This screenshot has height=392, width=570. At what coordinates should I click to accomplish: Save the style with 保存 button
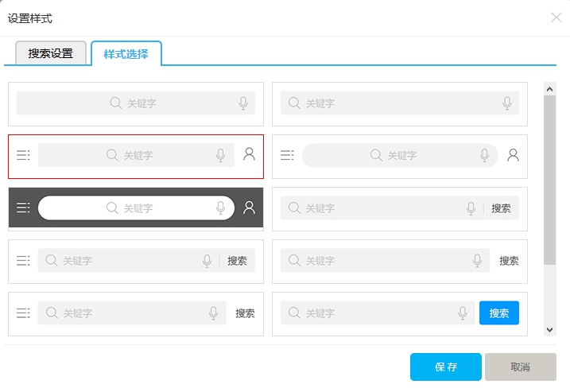pos(445,367)
